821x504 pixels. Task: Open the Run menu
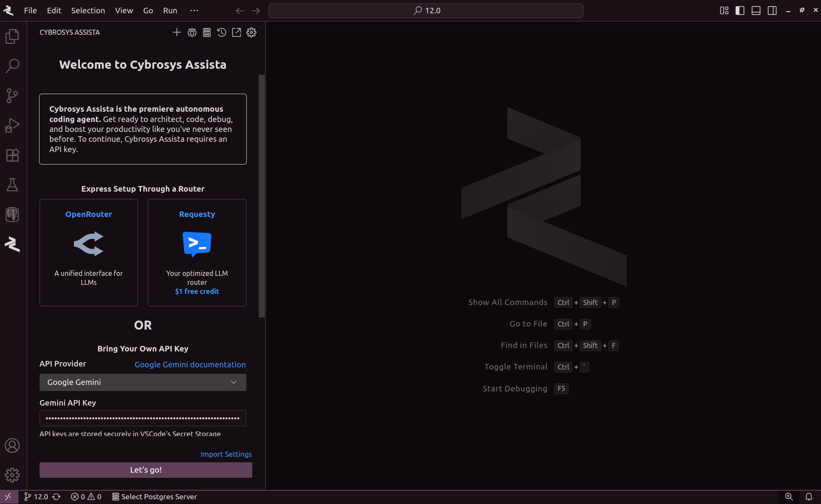170,11
